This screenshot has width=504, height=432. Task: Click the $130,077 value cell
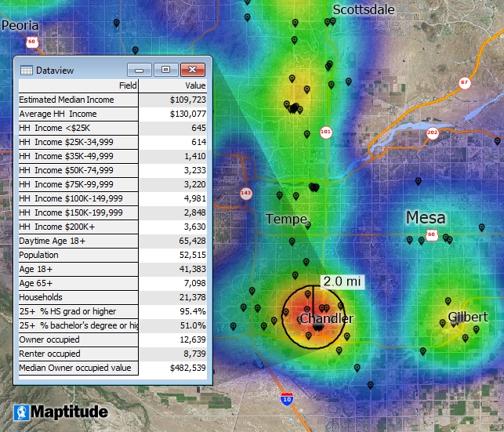pos(173,114)
